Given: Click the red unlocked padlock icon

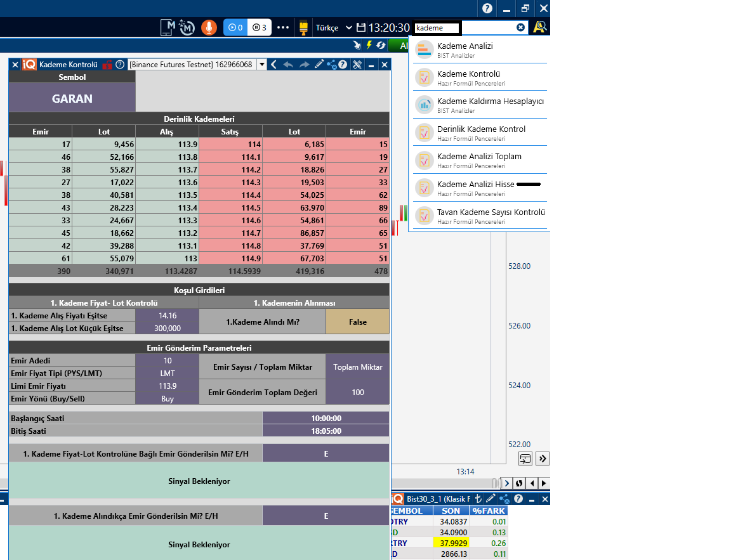Looking at the screenshot, I should (x=107, y=65).
